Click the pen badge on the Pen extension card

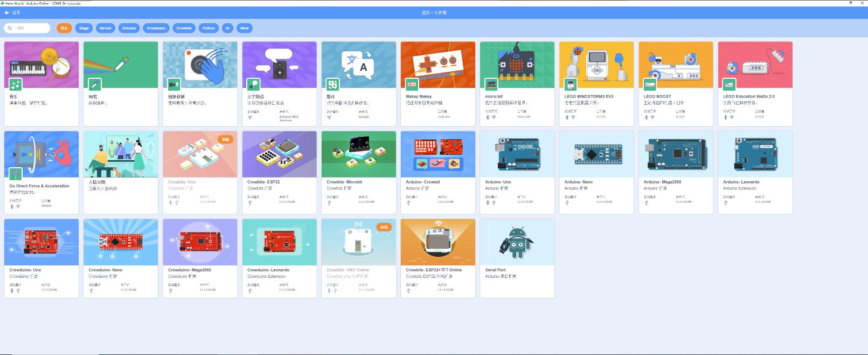click(95, 84)
